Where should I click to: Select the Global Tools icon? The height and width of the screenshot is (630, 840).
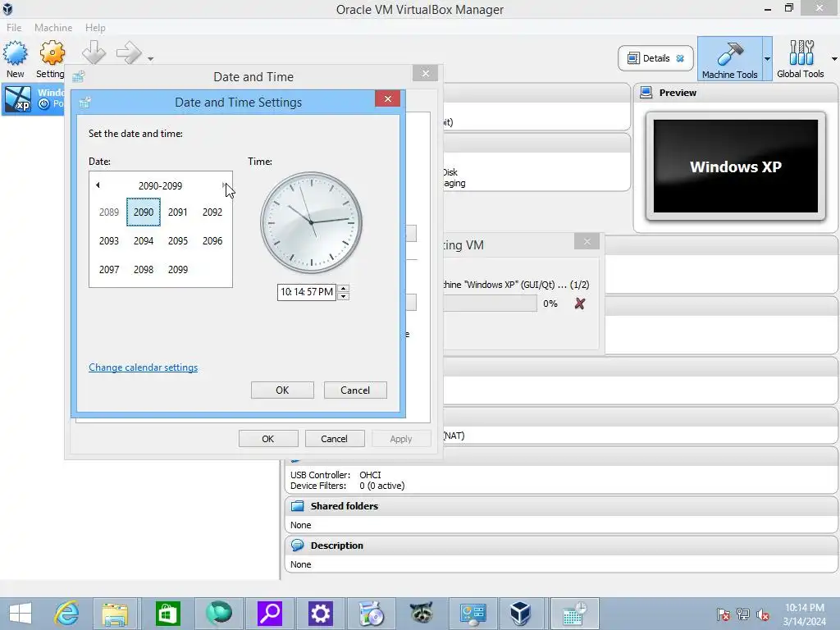[801, 53]
